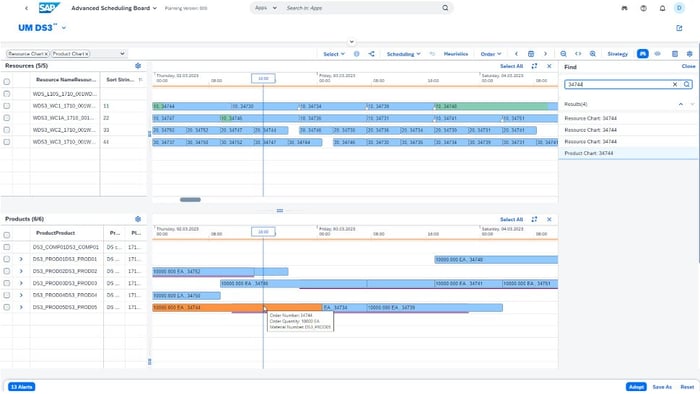Remove the Product Chart token
700x394 pixels.
click(x=87, y=54)
